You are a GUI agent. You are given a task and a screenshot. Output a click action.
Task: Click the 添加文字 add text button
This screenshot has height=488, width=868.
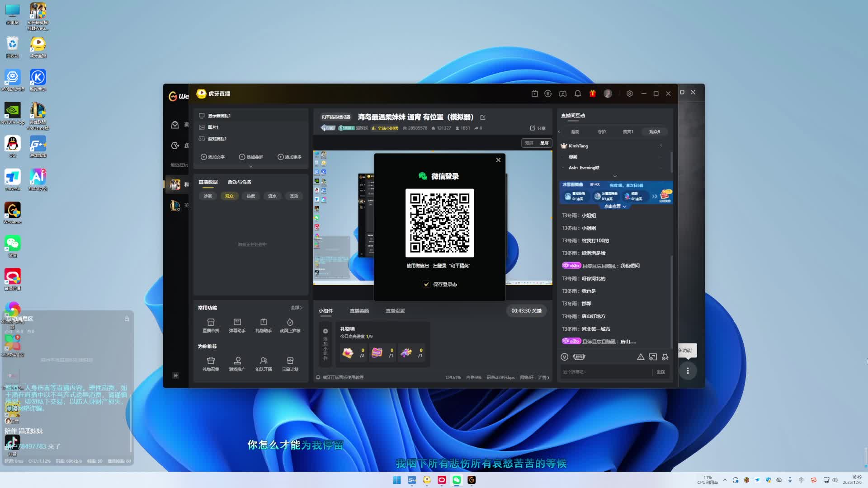[212, 157]
